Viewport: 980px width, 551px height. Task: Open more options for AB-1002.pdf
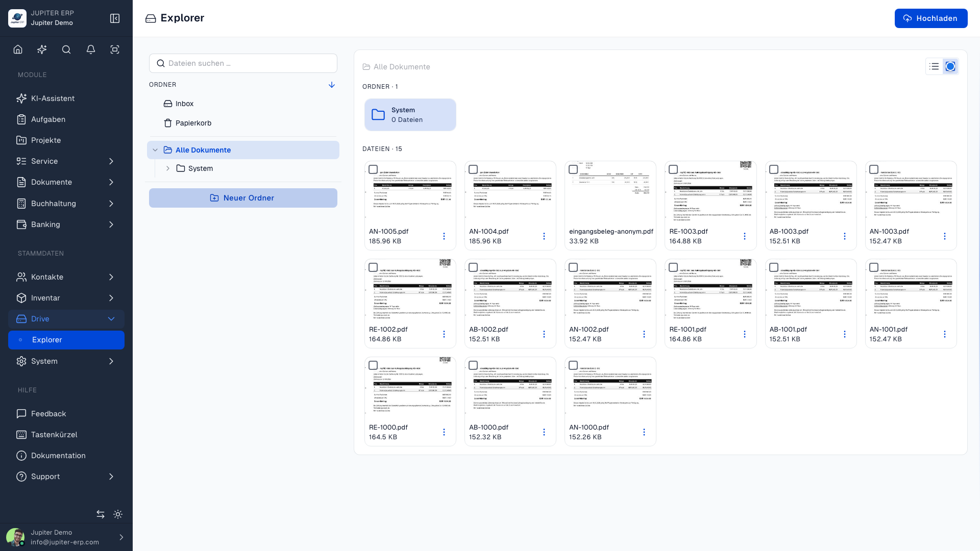[544, 334]
